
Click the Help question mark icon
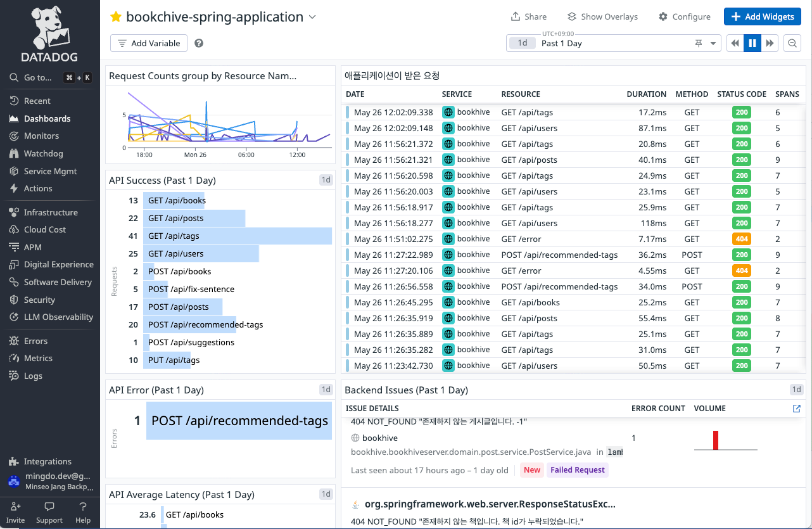[83, 507]
